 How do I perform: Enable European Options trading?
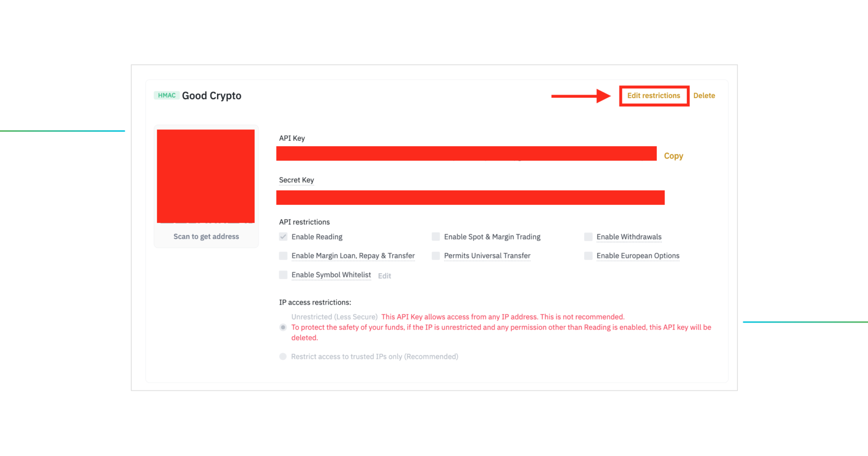pos(588,256)
